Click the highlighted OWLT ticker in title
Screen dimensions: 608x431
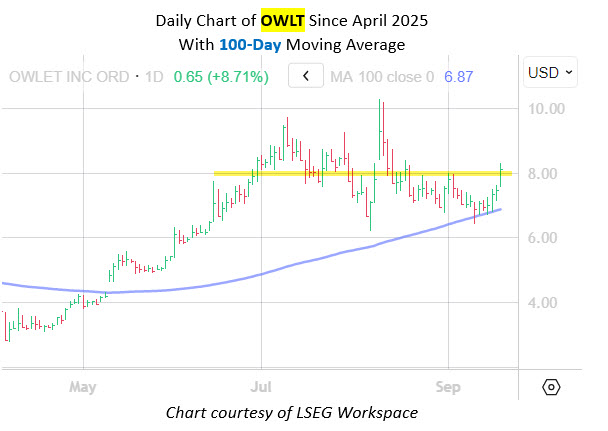[283, 20]
